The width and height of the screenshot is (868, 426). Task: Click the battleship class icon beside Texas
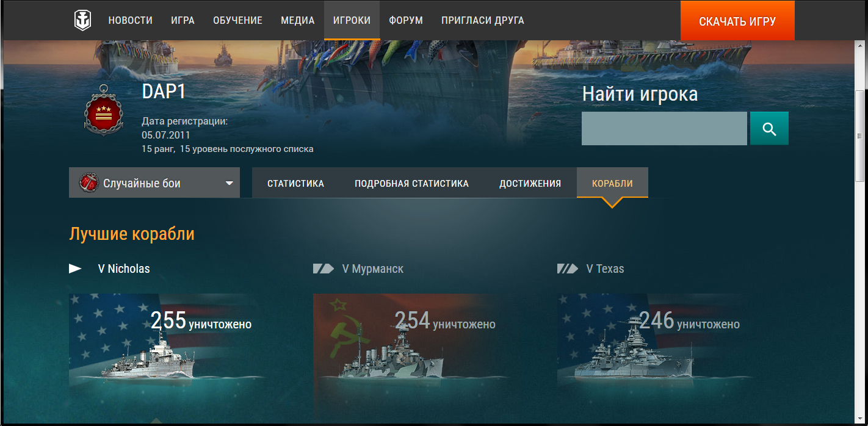pos(568,269)
